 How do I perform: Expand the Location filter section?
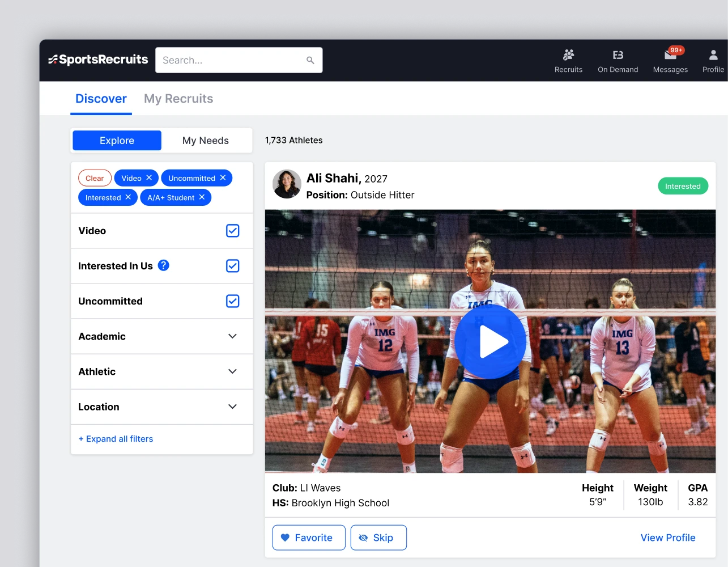pyautogui.click(x=161, y=407)
